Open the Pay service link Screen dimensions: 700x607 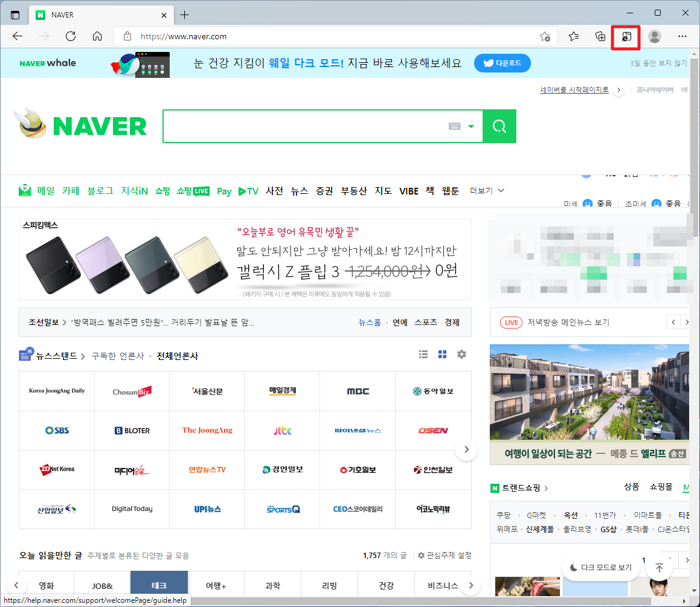224,191
